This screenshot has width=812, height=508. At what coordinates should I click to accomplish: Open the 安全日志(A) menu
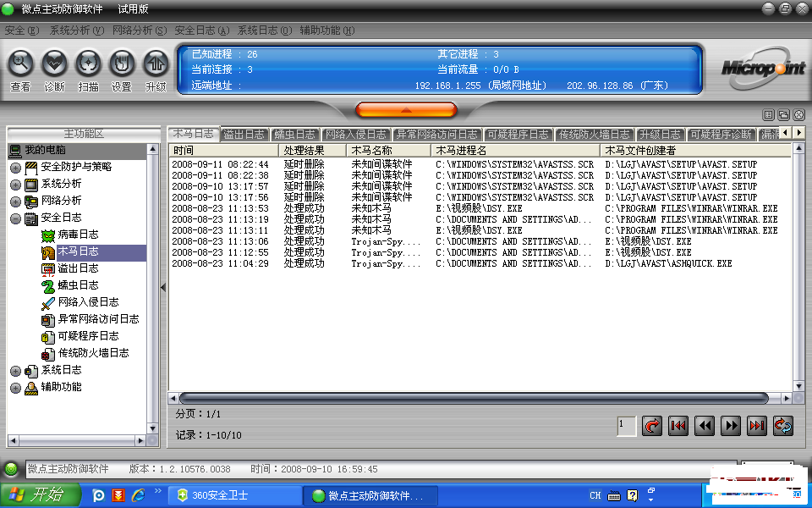pyautogui.click(x=202, y=30)
